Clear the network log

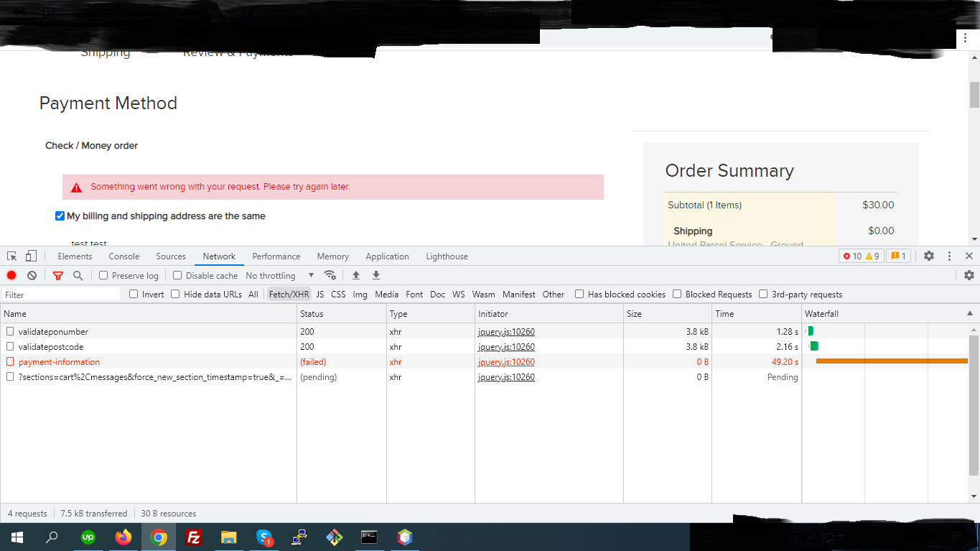tap(32, 276)
